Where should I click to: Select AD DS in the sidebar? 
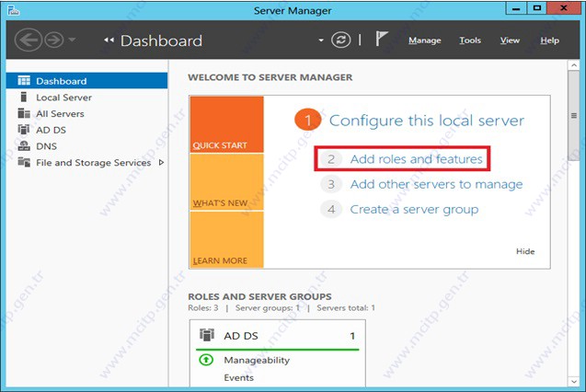pos(86,130)
